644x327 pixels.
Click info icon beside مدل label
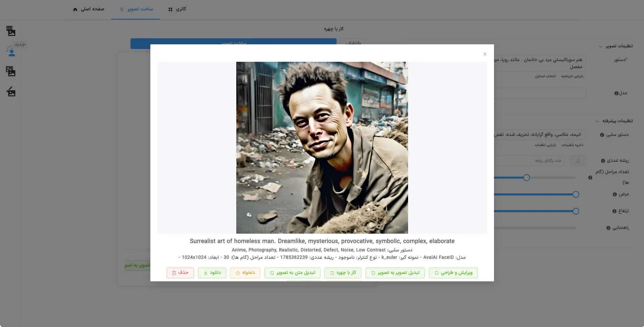coord(616,93)
